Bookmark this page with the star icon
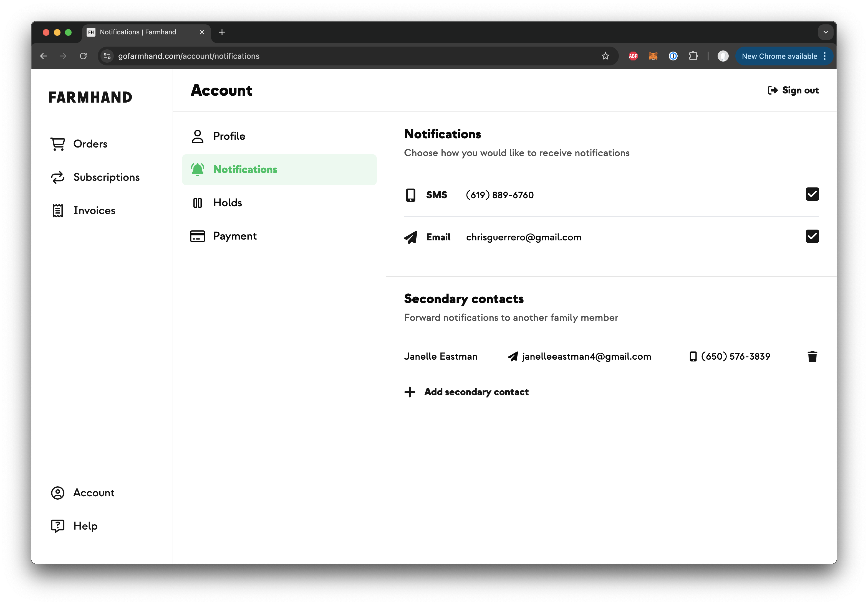The height and width of the screenshot is (605, 868). pyautogui.click(x=606, y=56)
